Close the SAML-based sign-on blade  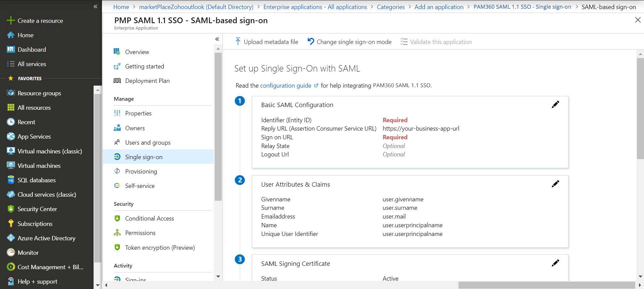pos(638,20)
